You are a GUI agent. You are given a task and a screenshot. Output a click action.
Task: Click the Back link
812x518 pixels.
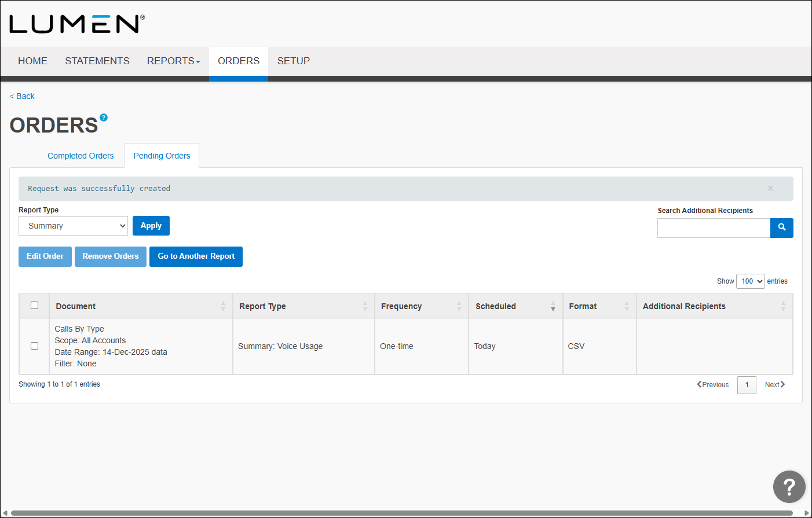point(21,96)
